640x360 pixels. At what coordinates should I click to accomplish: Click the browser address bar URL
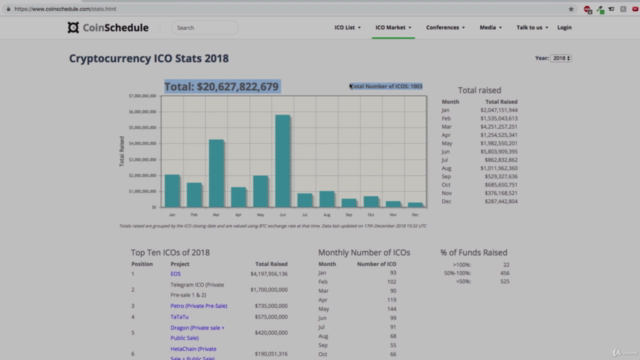(65, 9)
